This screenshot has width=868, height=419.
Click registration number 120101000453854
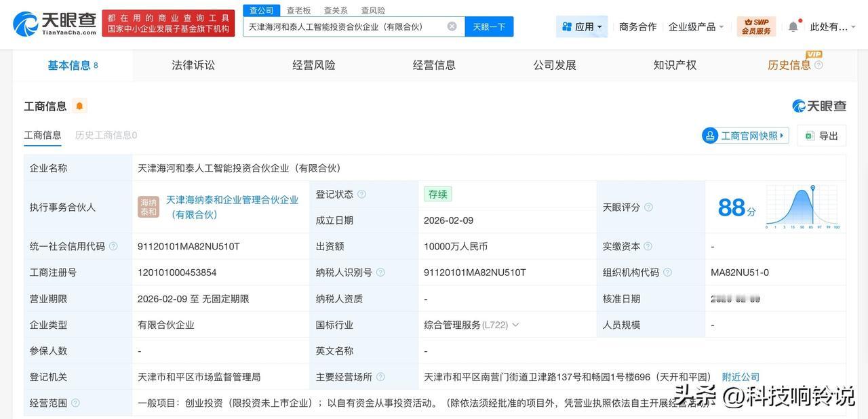click(x=177, y=273)
